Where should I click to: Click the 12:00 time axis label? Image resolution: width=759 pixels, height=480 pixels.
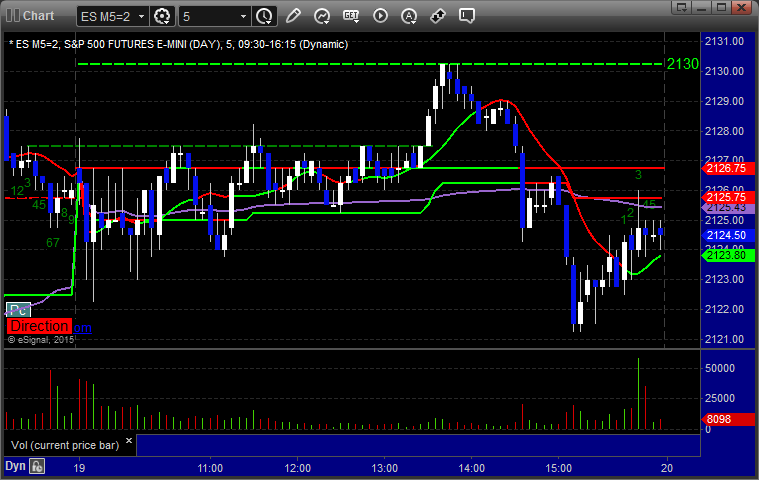coord(297,468)
